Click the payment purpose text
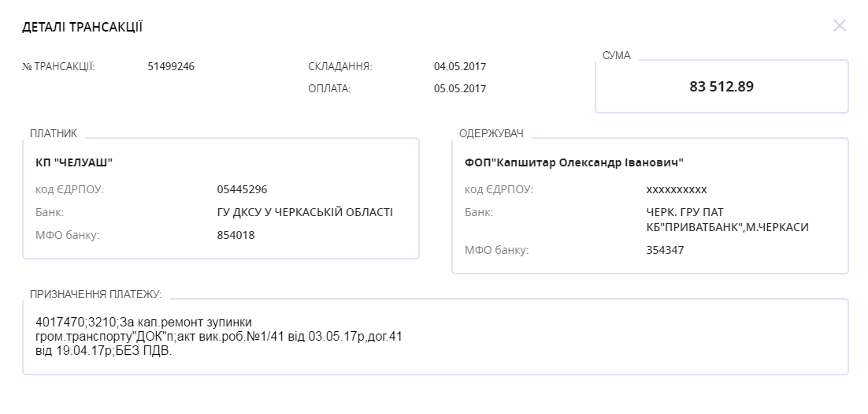This screenshot has height=414, width=868. tap(220, 337)
